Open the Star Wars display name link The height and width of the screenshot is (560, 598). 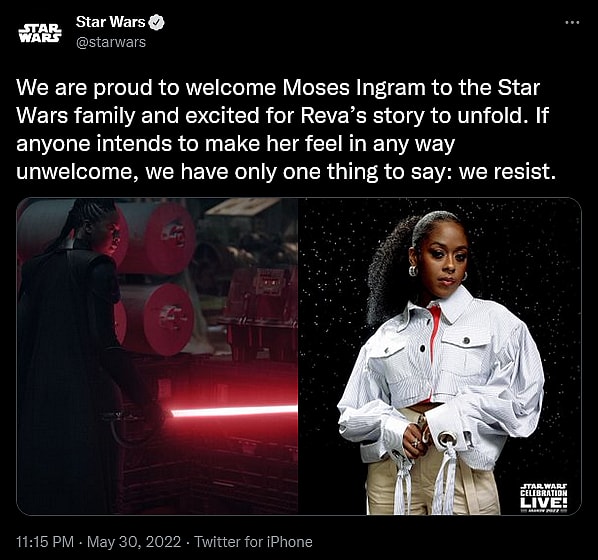click(110, 22)
